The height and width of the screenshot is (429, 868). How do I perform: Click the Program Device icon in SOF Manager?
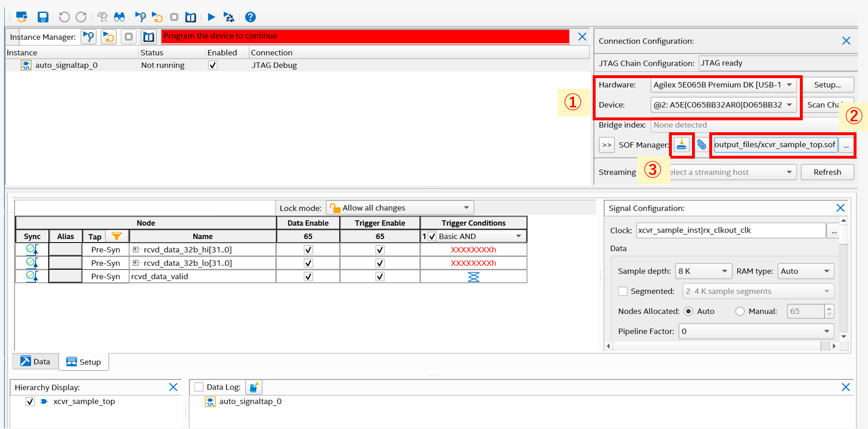pyautogui.click(x=681, y=145)
